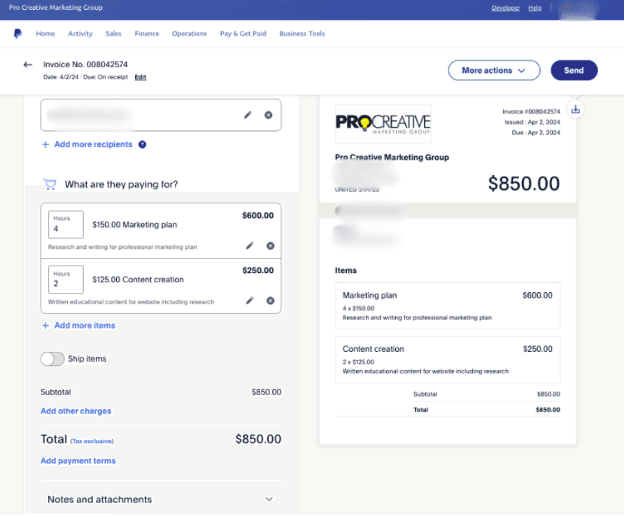This screenshot has width=624, height=516.
Task: Click 'Invoice No. 008042574' heading
Action: 86,64
